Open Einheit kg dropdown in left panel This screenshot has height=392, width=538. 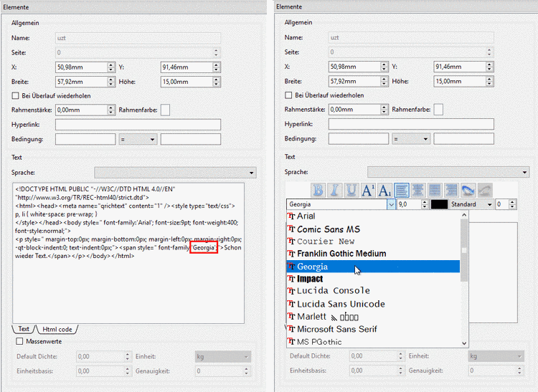click(223, 357)
